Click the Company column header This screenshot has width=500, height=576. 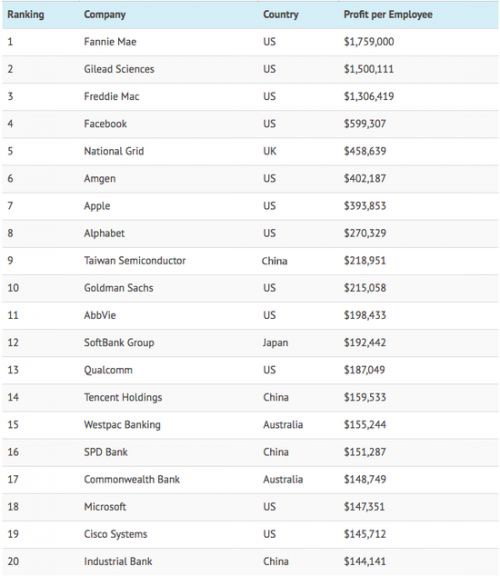(x=105, y=15)
